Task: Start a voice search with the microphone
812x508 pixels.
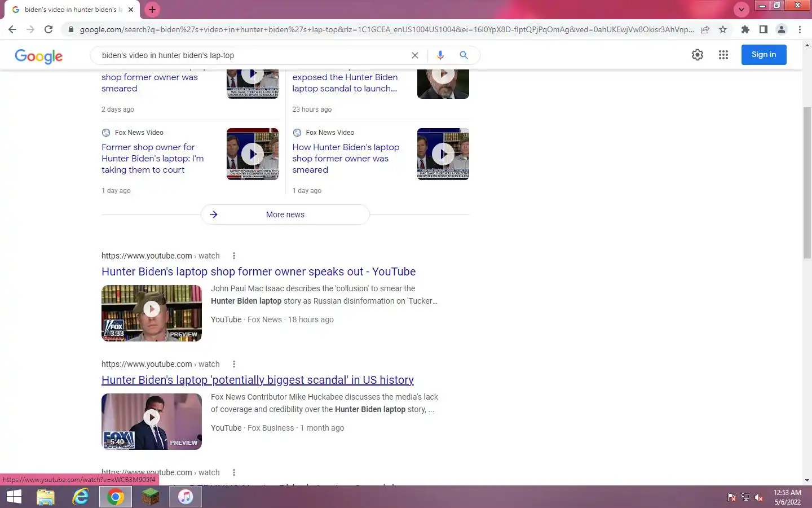Action: (440, 55)
